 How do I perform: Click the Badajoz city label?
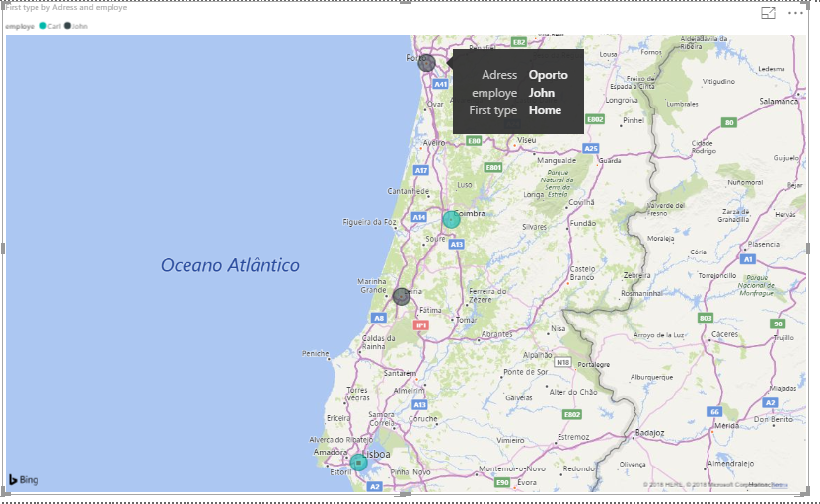click(649, 432)
